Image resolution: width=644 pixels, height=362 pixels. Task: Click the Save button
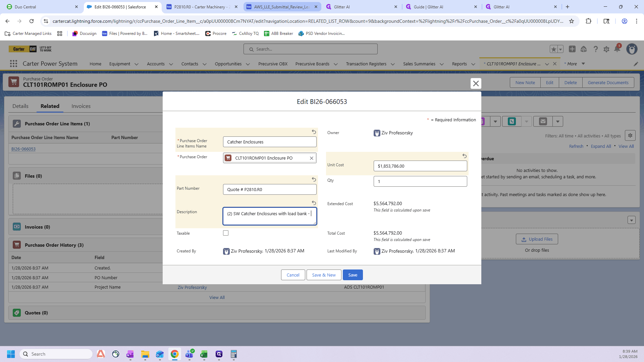click(x=353, y=275)
